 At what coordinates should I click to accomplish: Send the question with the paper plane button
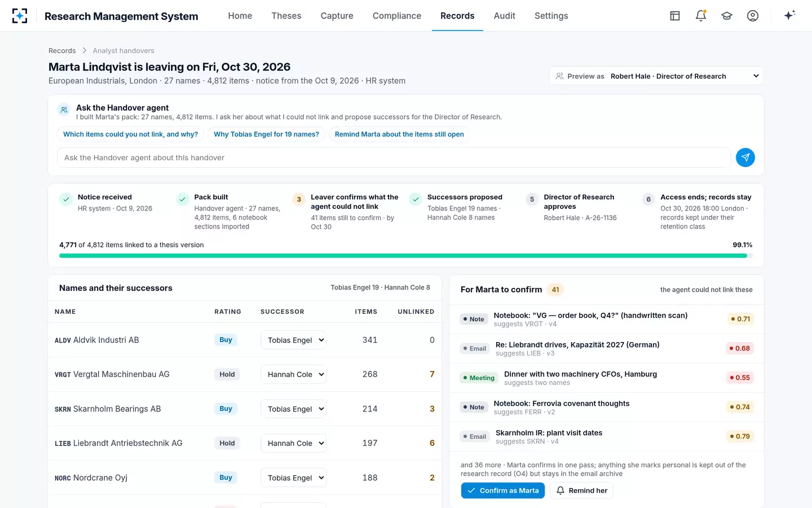click(x=745, y=157)
